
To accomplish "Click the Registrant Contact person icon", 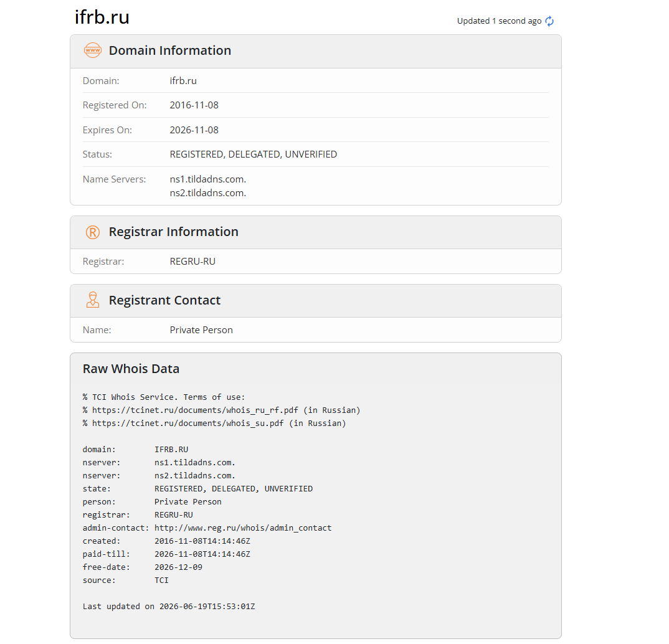I will click(x=93, y=300).
